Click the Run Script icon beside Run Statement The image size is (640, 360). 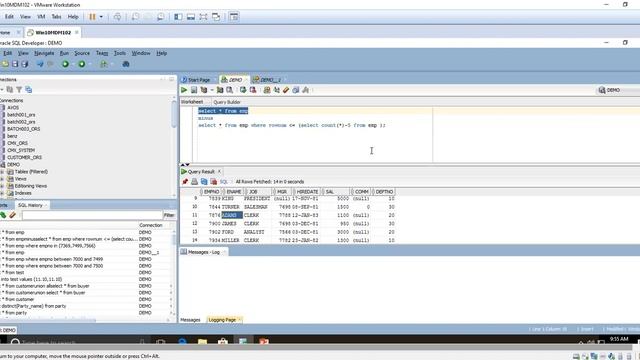tap(194, 90)
